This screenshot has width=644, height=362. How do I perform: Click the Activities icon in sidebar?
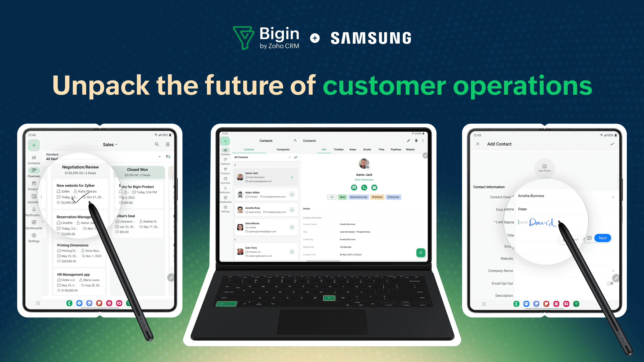point(35,198)
